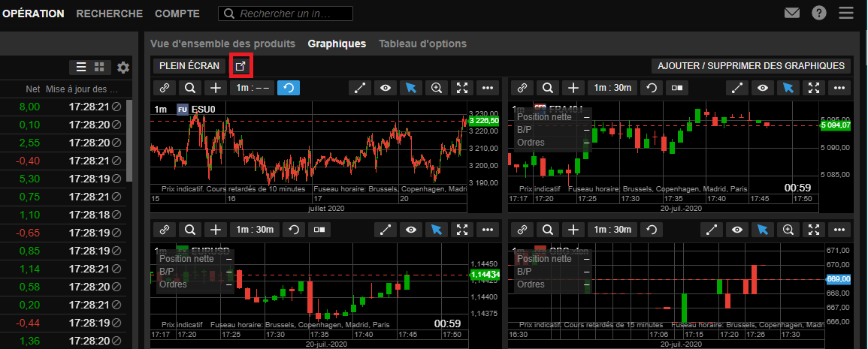Click the zoom-in magnifier on the ESU0 chart

(437, 88)
